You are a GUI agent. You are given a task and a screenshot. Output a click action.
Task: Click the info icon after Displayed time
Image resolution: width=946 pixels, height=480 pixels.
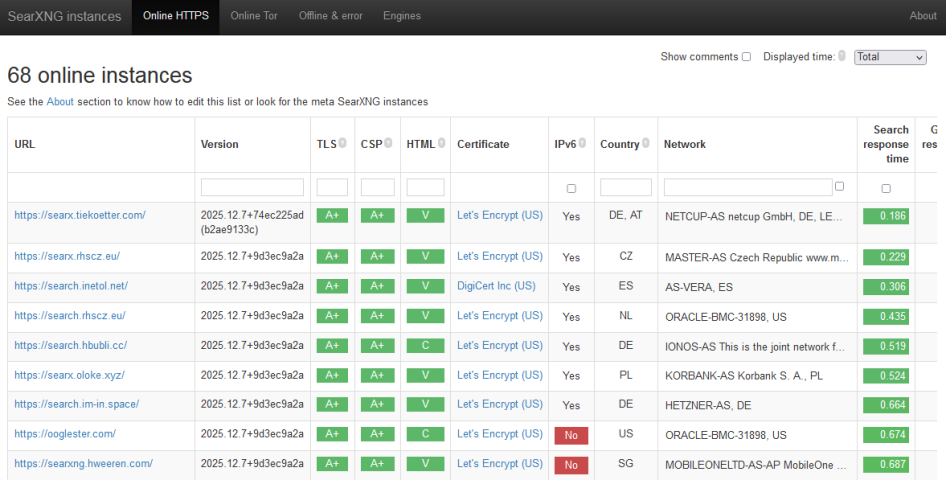pos(842,56)
